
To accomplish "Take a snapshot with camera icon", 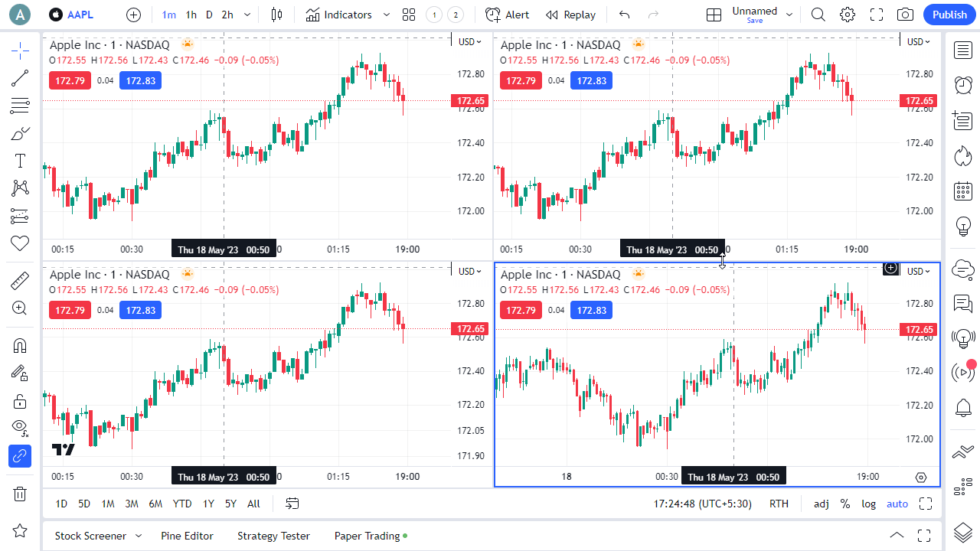I will [x=905, y=15].
